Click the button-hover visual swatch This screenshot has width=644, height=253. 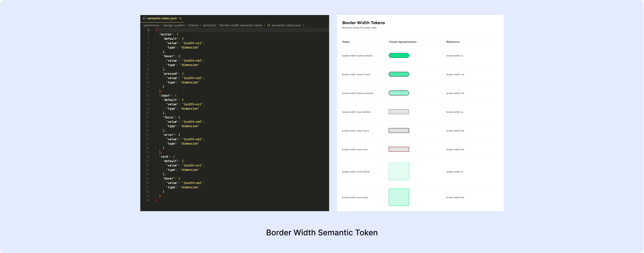[x=399, y=74]
